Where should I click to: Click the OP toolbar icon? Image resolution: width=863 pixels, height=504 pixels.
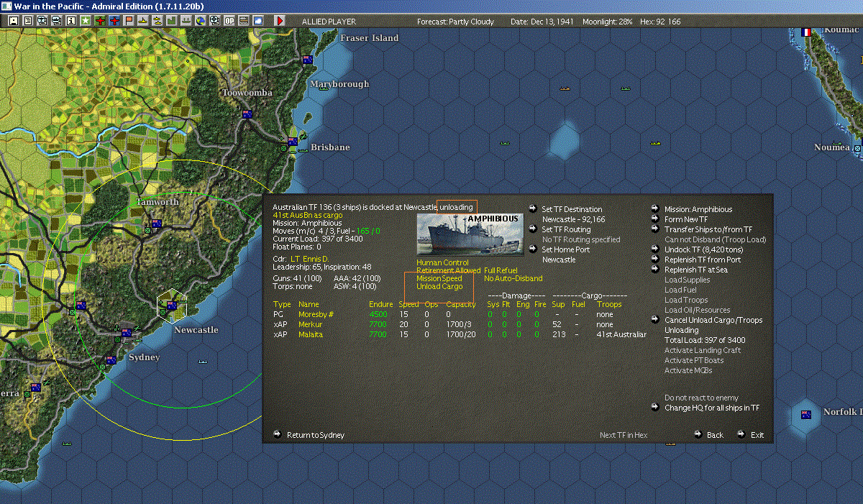pos(229,22)
